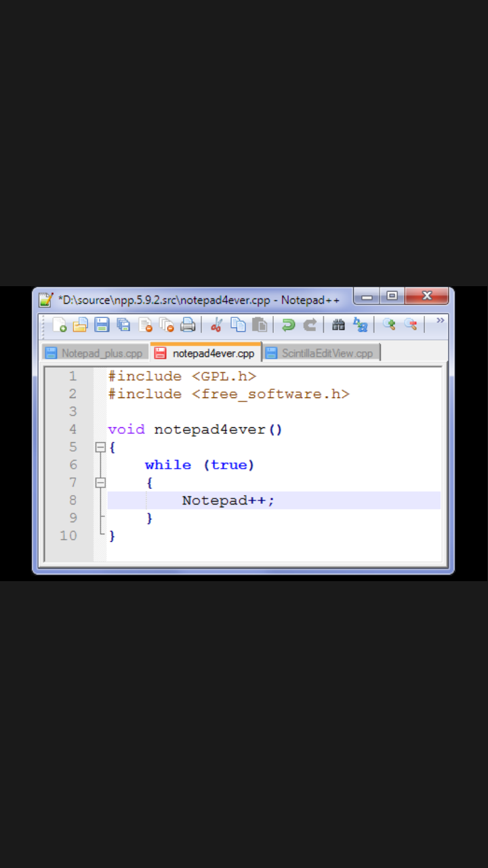Click line number 10 in the margin
The image size is (488, 868).
pos(68,535)
